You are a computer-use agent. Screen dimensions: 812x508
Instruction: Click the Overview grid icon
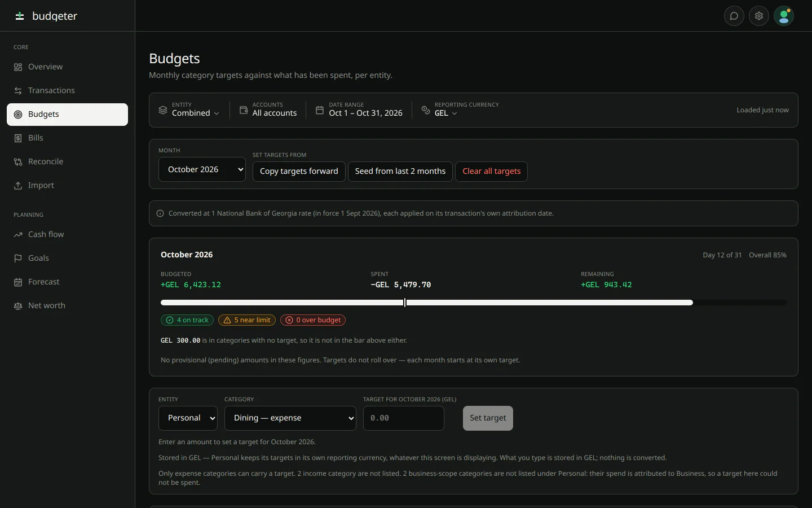coord(18,67)
